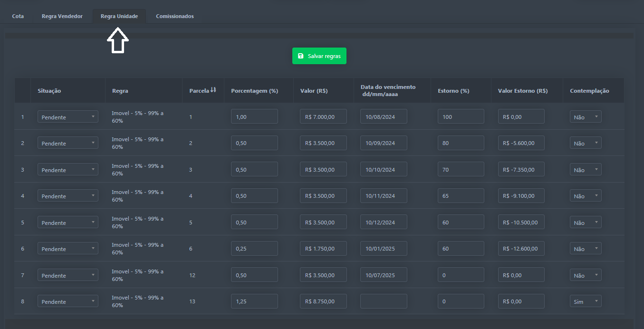Click the due date field showing 10/07/2025
Viewport: 644px width, 329px height.
pos(384,275)
